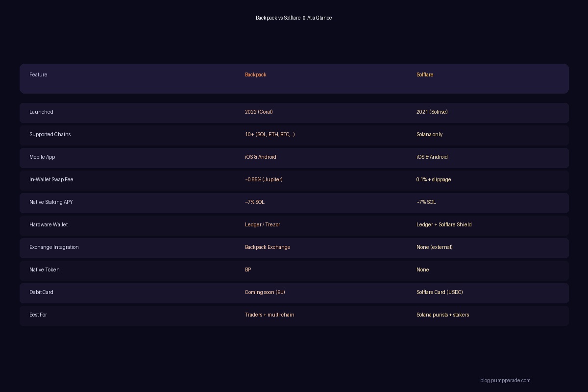The width and height of the screenshot is (588, 392).
Task: Click the "Ledger + Solflare Shield" cell
Action: [x=444, y=224]
